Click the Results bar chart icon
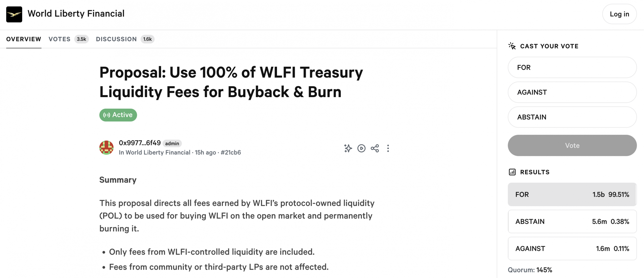 [x=512, y=172]
